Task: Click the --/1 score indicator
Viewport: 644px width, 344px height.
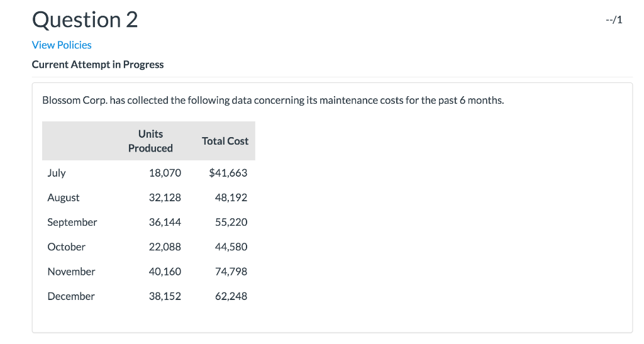Action: coord(614,19)
